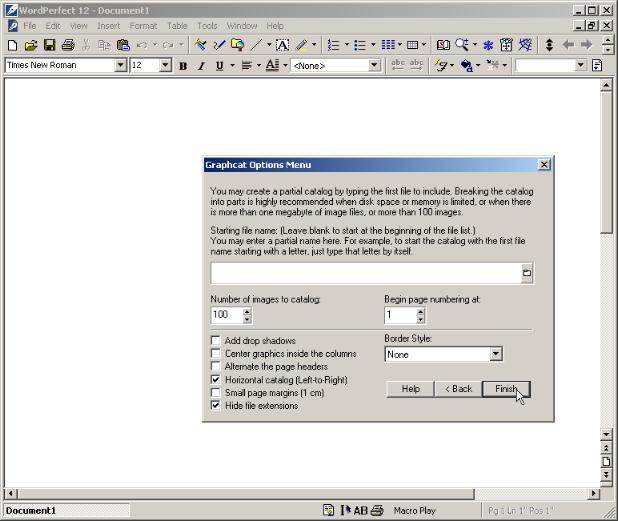The image size is (618, 521).
Task: Click the Copy icon in the toolbar
Action: [104, 45]
